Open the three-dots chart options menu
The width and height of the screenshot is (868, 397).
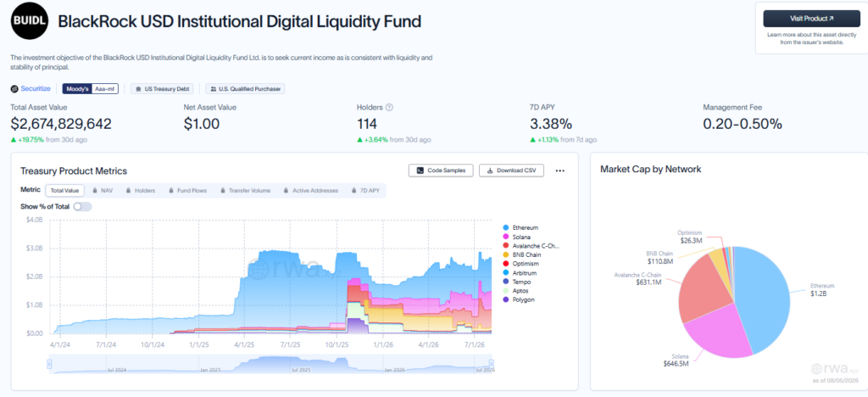tap(559, 171)
